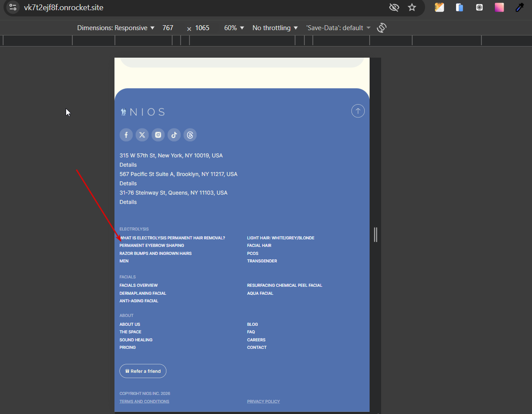Click the site information icon in address bar
This screenshot has width=532, height=414.
[x=13, y=7]
